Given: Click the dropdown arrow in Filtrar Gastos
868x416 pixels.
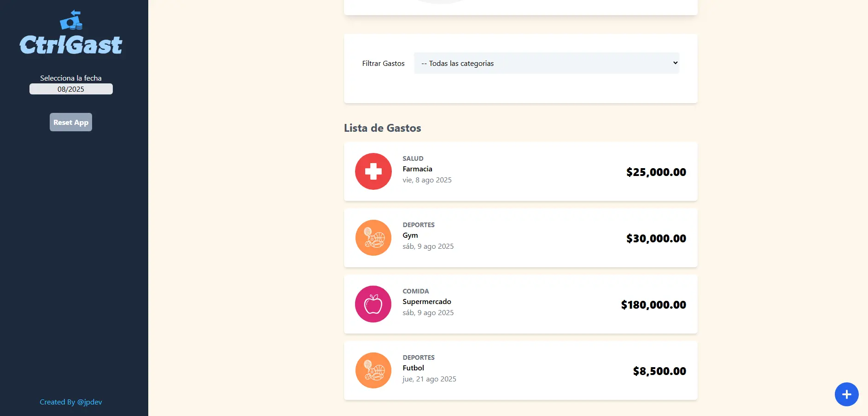Looking at the screenshot, I should coord(675,63).
